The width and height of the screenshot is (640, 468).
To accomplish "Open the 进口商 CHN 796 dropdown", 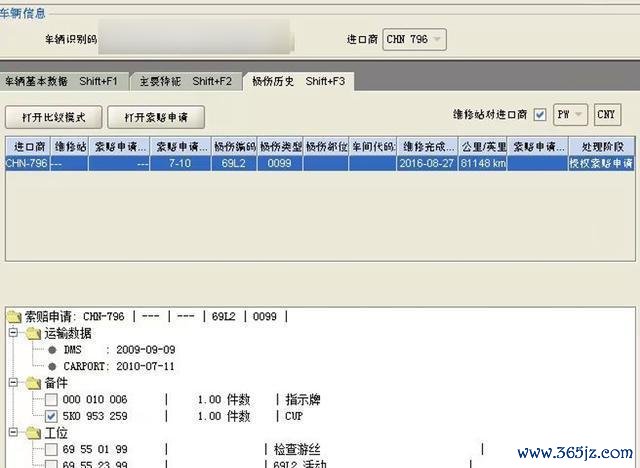I will click(x=414, y=40).
